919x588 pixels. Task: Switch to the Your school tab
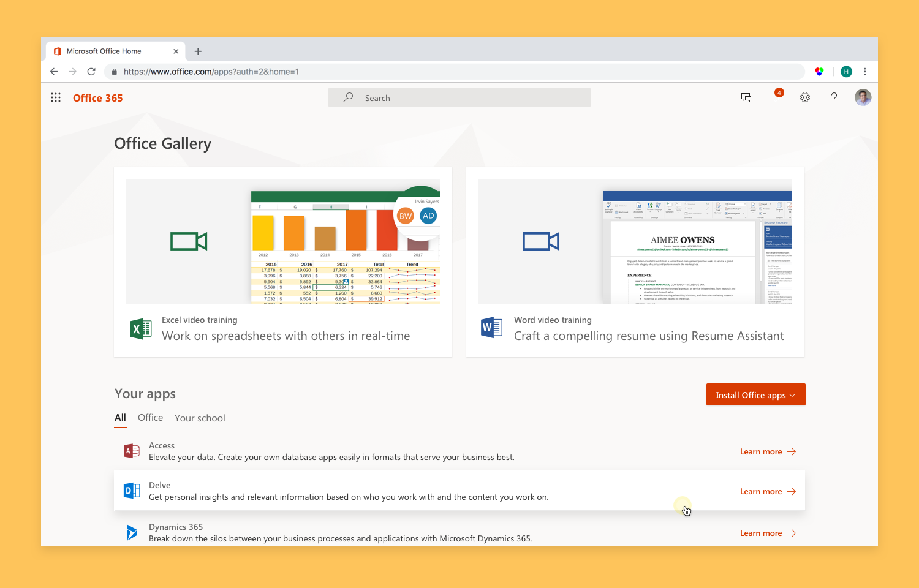pyautogui.click(x=200, y=417)
